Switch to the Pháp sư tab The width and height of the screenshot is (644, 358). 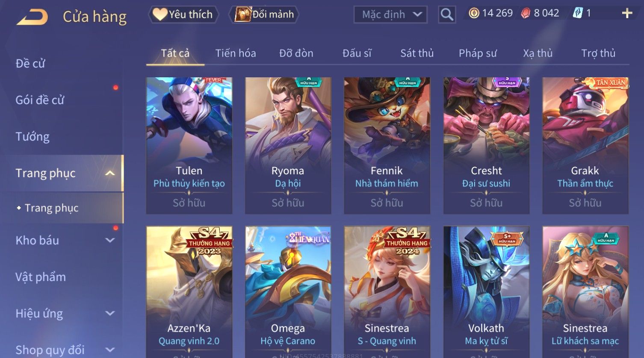478,53
